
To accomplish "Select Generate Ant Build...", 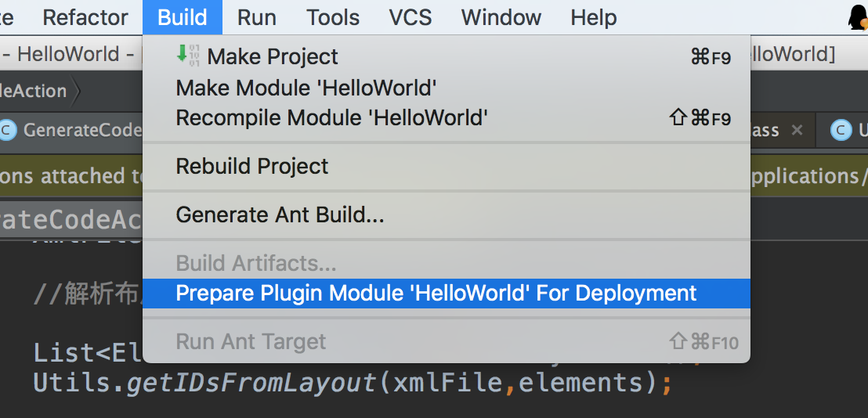I will point(280,214).
